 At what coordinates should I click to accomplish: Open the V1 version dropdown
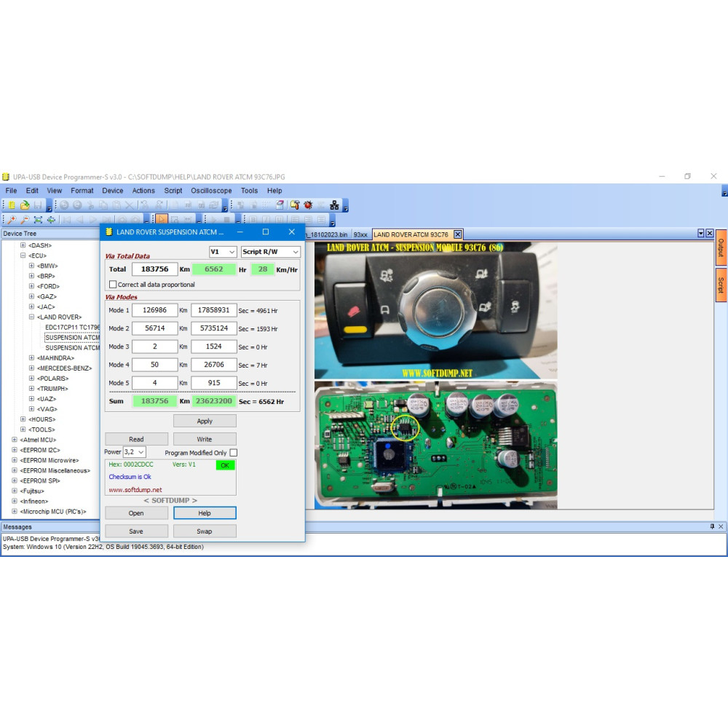223,252
